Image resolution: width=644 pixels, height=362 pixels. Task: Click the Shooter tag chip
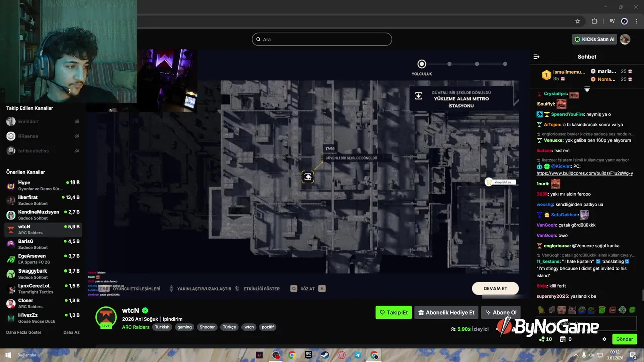[x=207, y=327]
